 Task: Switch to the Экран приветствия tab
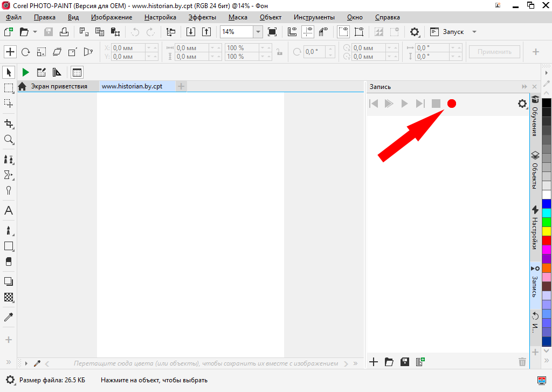tap(58, 86)
